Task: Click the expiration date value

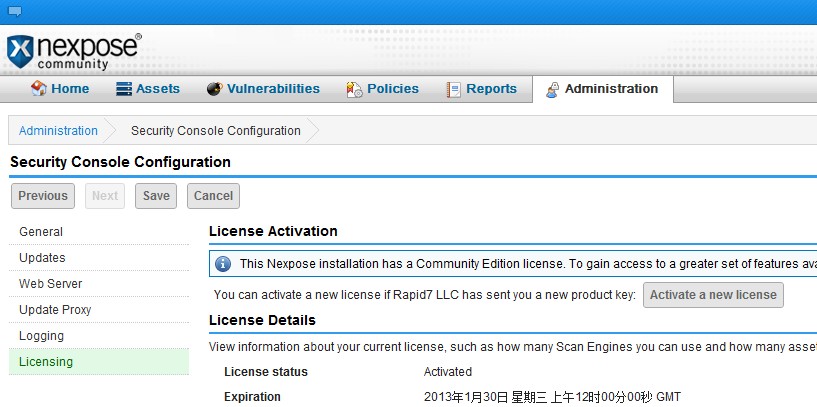Action: click(x=552, y=397)
